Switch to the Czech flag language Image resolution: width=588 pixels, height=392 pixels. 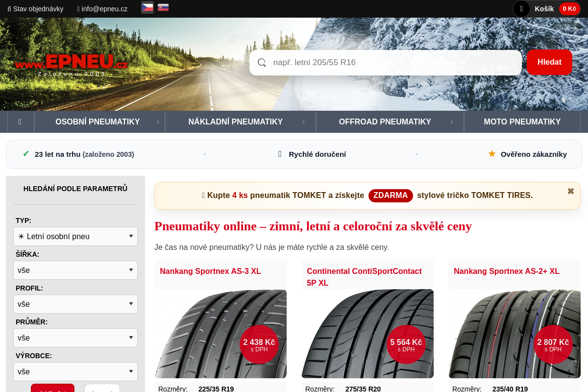(147, 7)
